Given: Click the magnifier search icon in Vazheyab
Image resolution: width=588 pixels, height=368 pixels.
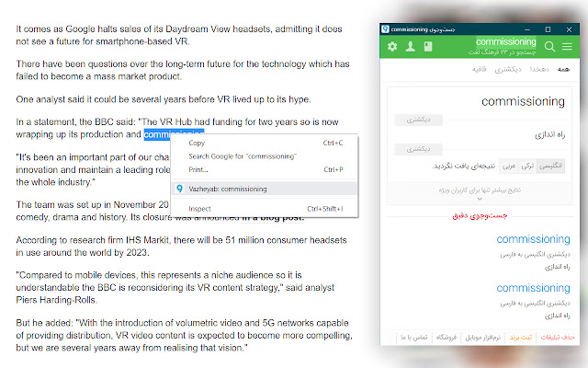Looking at the screenshot, I should coord(549,47).
